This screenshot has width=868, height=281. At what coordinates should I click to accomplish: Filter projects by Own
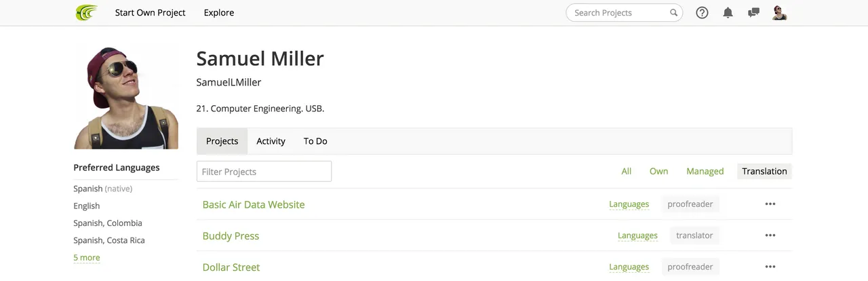[658, 172]
